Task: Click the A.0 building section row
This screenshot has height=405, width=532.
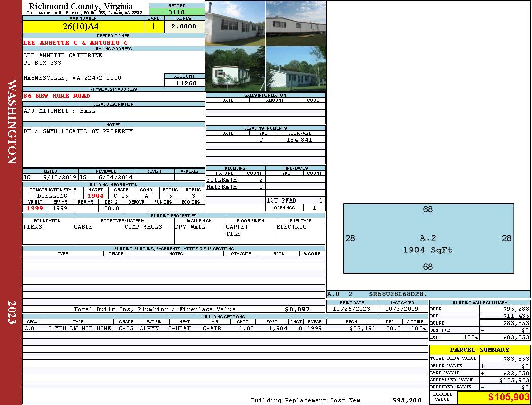Action: (x=224, y=328)
